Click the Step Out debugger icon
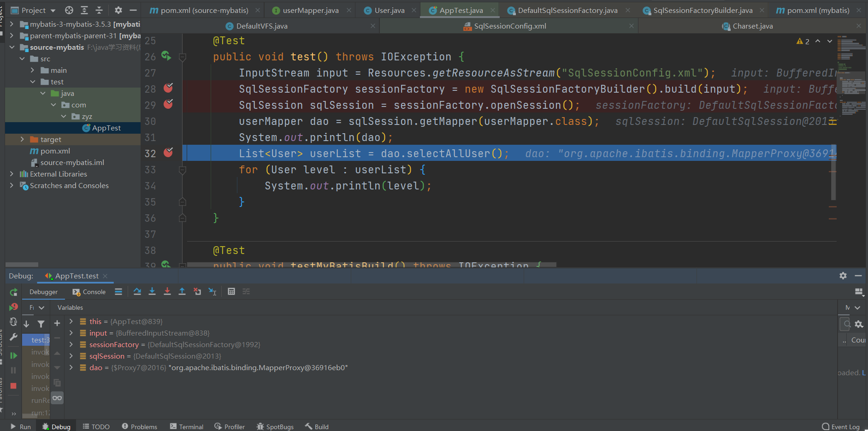 pyautogui.click(x=182, y=291)
